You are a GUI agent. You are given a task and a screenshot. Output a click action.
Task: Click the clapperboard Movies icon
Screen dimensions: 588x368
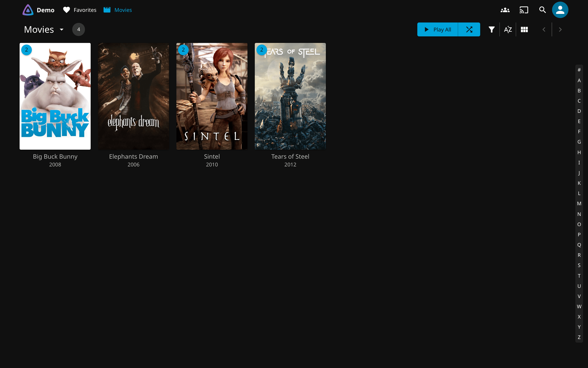pos(107,10)
